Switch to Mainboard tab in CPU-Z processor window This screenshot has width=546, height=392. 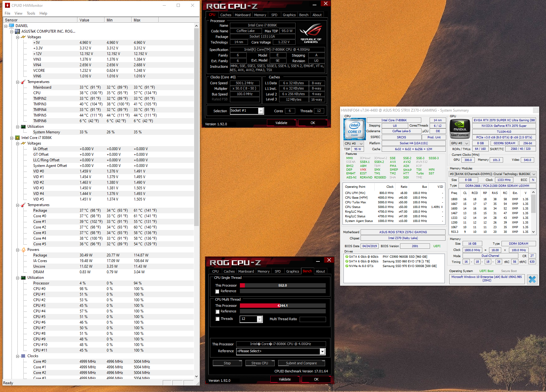[243, 15]
